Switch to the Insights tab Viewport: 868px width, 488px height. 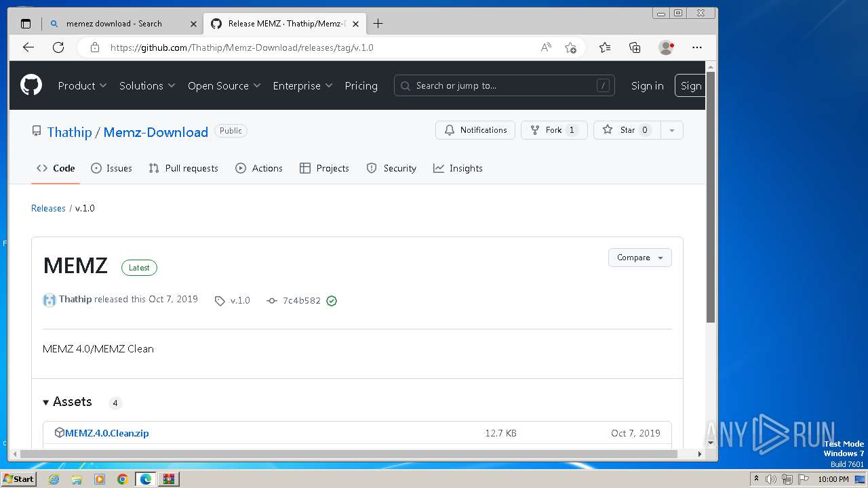tap(458, 168)
